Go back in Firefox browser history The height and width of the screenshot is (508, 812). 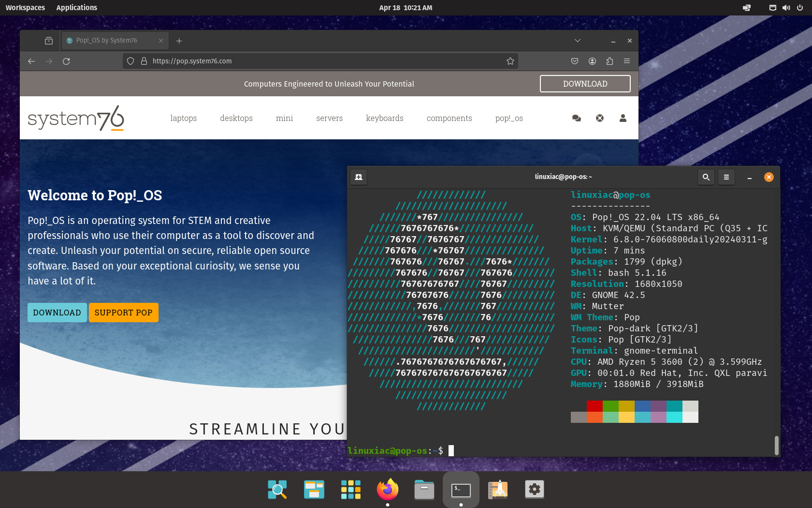click(31, 61)
